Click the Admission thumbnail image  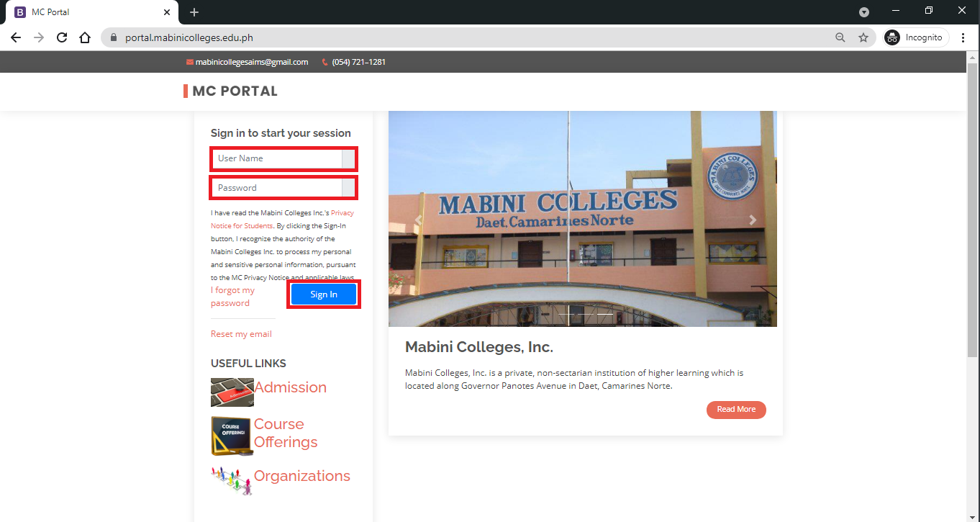click(232, 392)
